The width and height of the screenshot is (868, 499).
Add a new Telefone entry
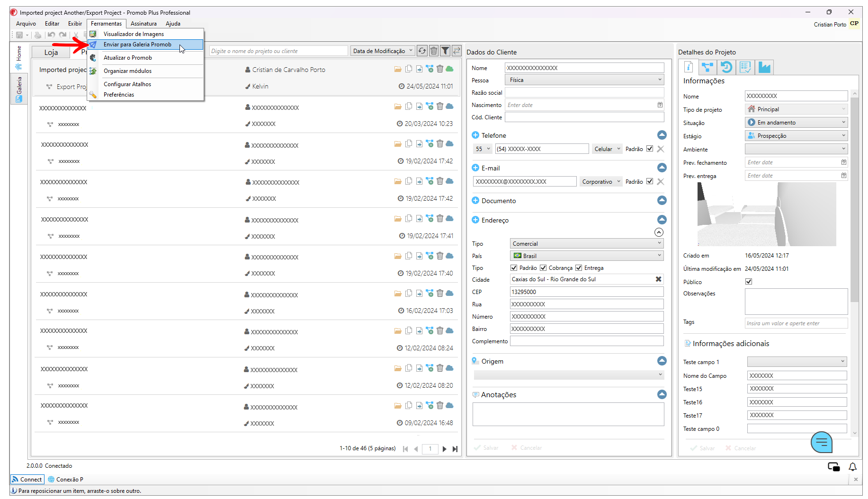[475, 135]
